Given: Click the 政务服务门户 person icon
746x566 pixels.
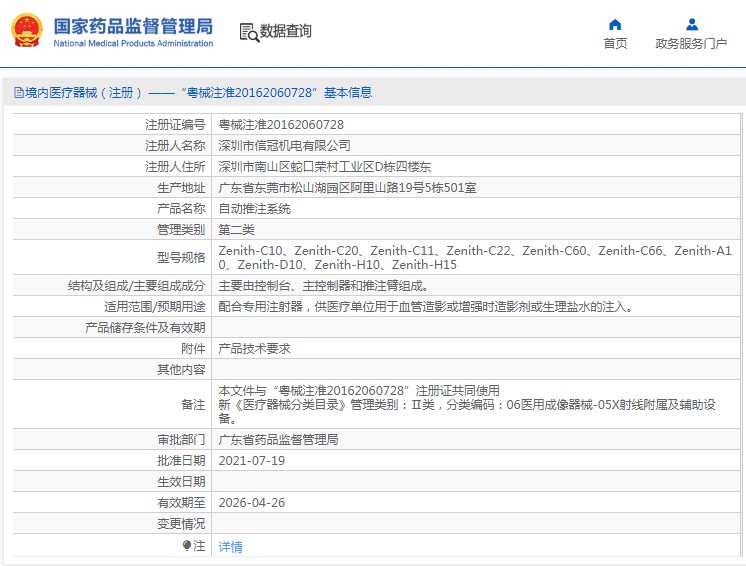Looking at the screenshot, I should click(x=691, y=24).
